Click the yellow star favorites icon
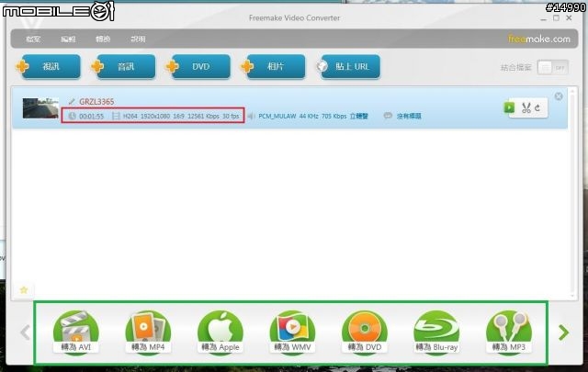Viewport: 588px width, 372px height. coord(24,290)
